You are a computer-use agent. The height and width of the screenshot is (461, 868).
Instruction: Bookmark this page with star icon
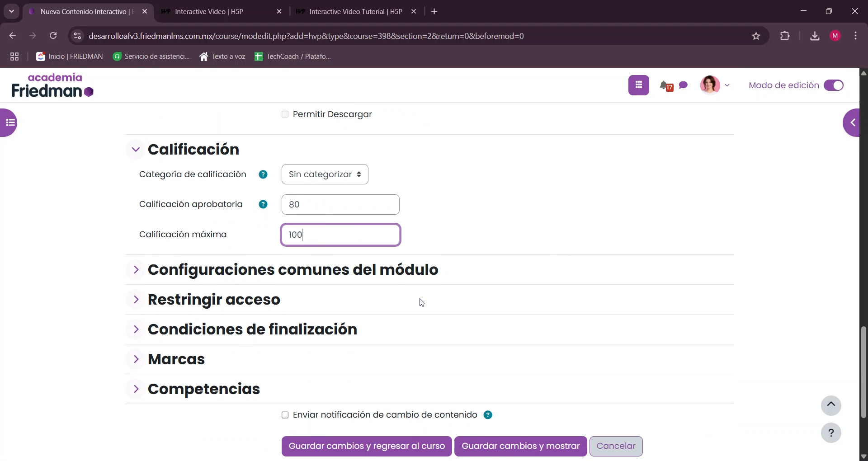point(756,36)
